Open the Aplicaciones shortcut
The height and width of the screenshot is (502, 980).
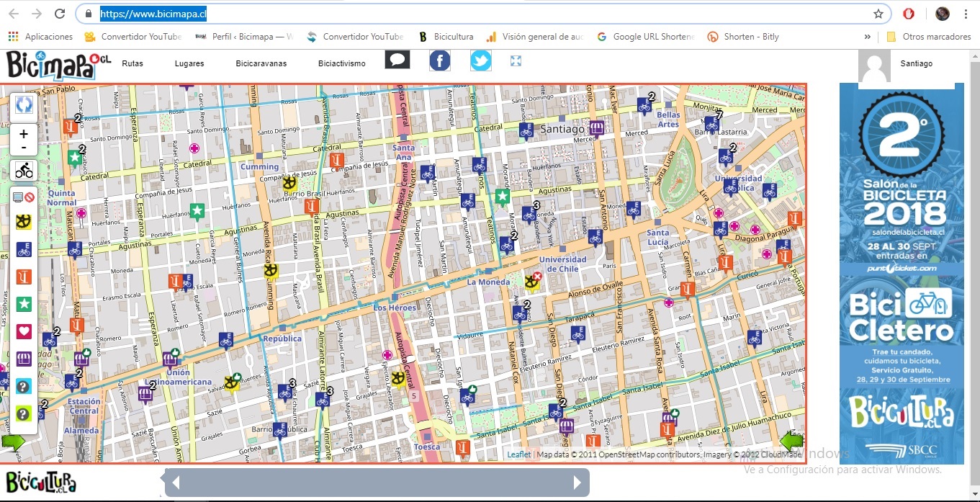tap(40, 37)
